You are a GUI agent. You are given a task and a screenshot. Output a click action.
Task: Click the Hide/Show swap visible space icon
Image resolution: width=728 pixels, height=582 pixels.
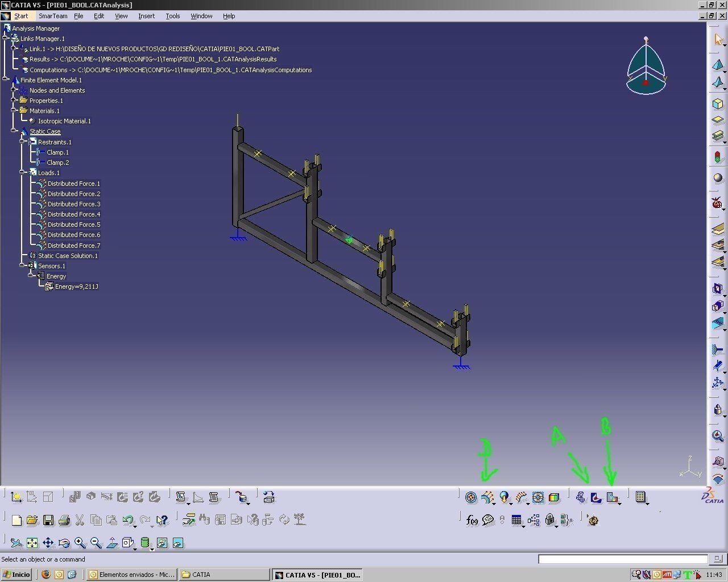click(177, 543)
